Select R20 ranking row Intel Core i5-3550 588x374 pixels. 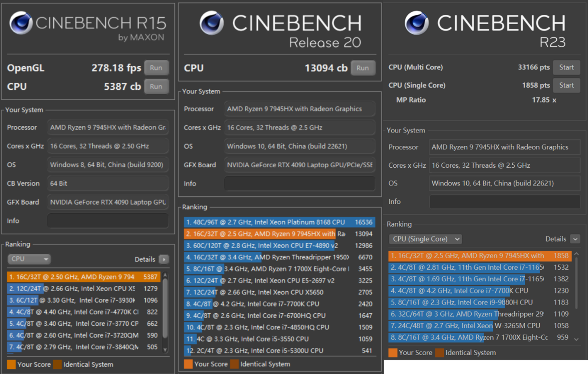280,339
